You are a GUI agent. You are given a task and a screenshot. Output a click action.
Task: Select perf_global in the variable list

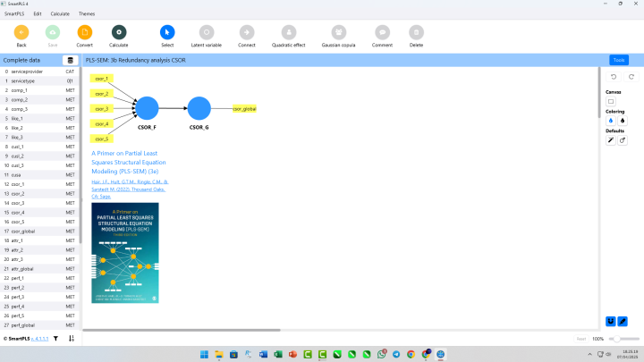tap(39, 325)
